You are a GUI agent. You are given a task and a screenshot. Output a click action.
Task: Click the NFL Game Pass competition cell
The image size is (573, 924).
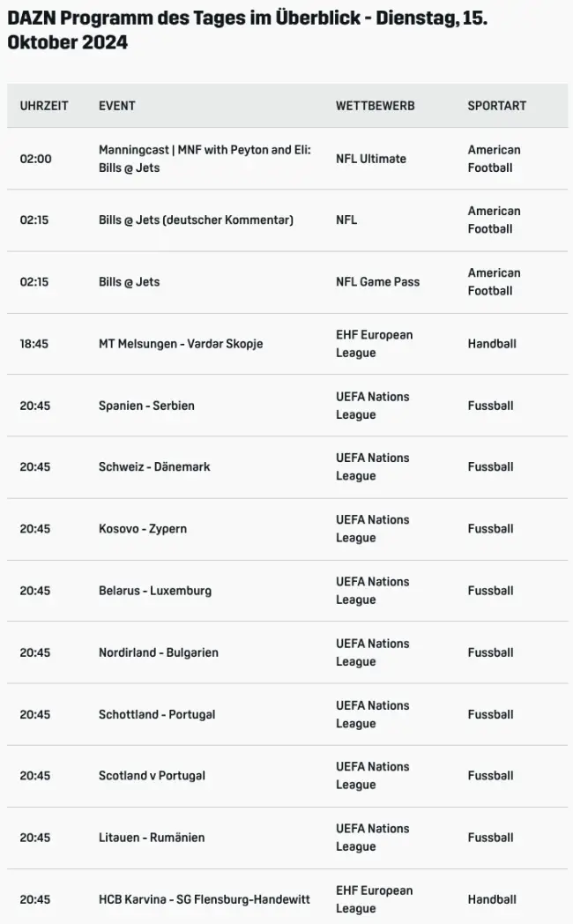tap(377, 282)
